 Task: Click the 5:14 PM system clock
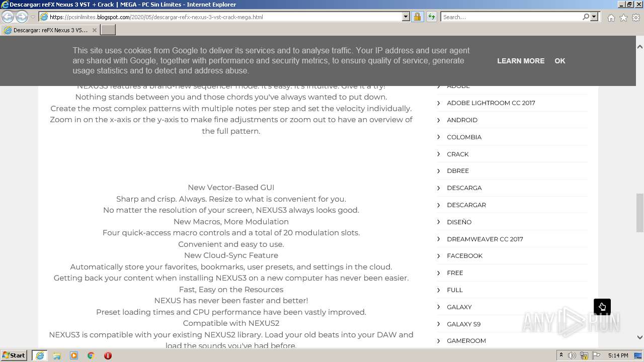point(618,355)
